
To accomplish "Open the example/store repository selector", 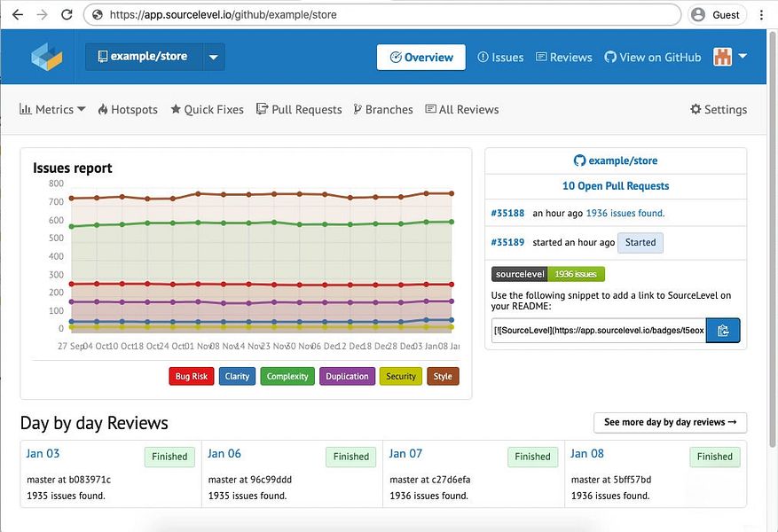I will [x=144, y=57].
